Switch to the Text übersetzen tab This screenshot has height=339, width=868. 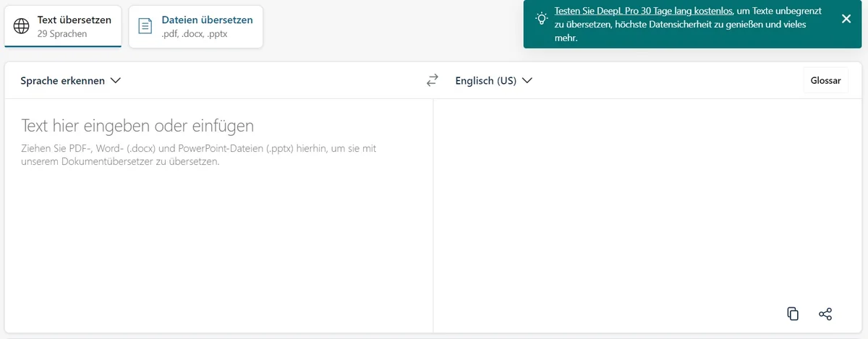point(63,27)
